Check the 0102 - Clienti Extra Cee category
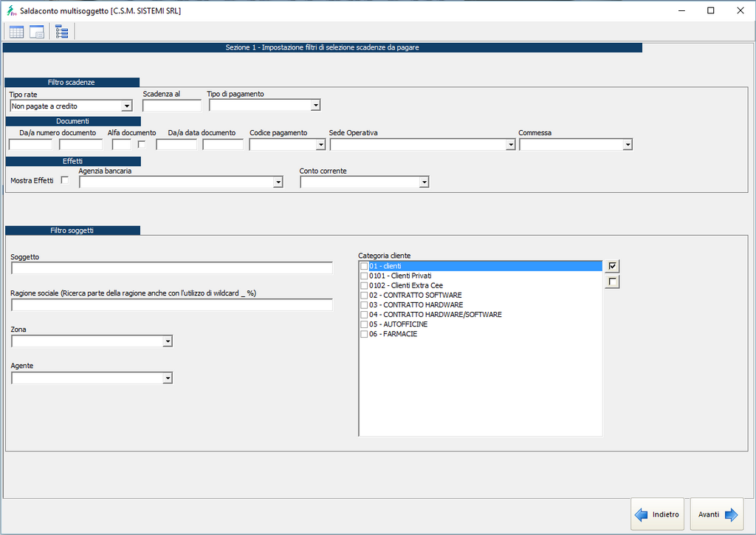 [364, 285]
